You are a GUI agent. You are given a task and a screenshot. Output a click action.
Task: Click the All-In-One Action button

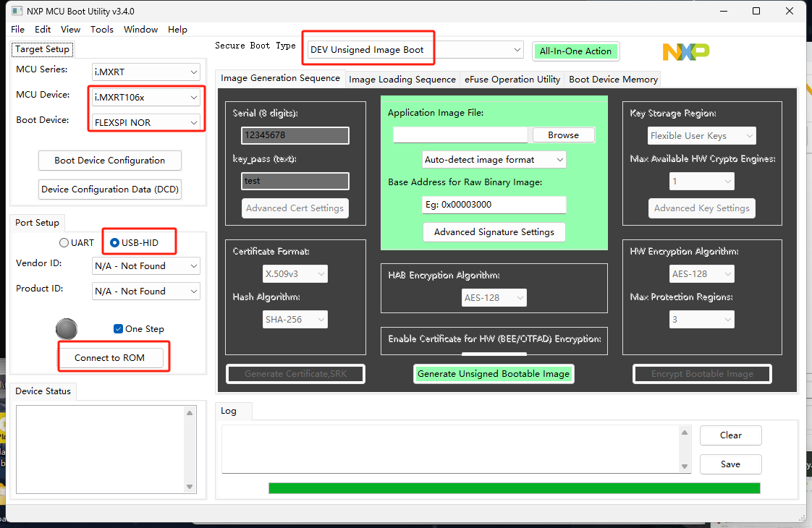(x=575, y=51)
